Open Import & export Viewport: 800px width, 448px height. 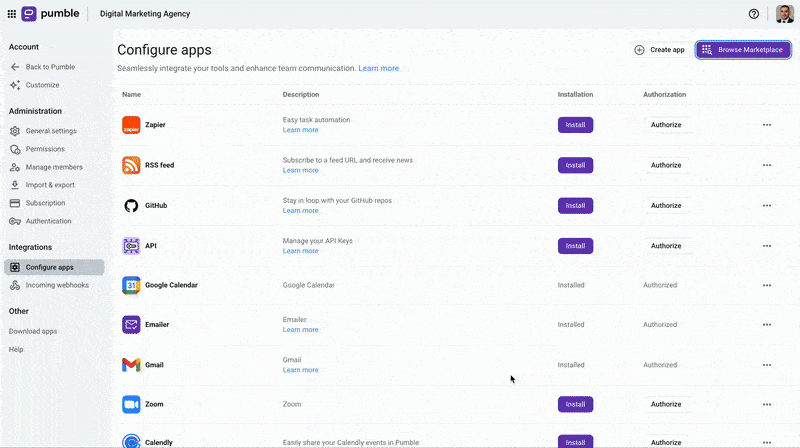tap(42, 185)
